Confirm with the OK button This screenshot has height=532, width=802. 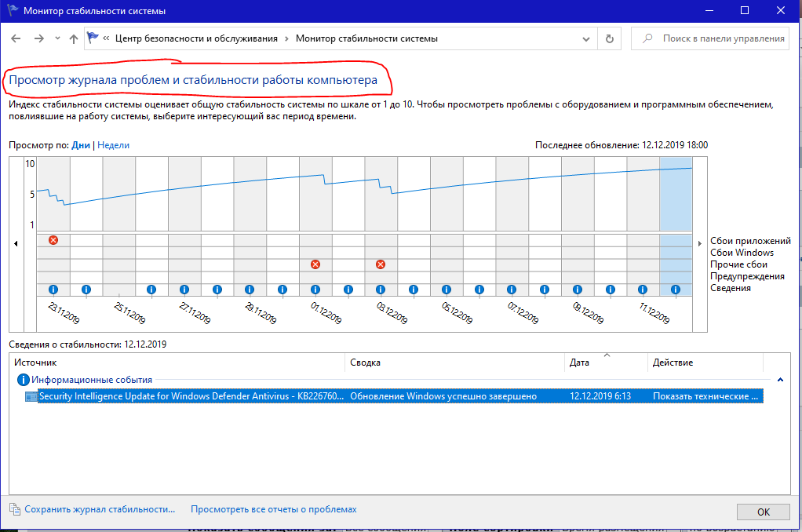(x=763, y=512)
